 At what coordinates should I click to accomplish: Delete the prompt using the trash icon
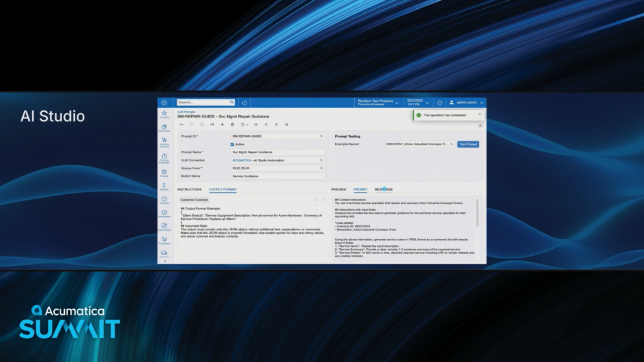[232, 124]
